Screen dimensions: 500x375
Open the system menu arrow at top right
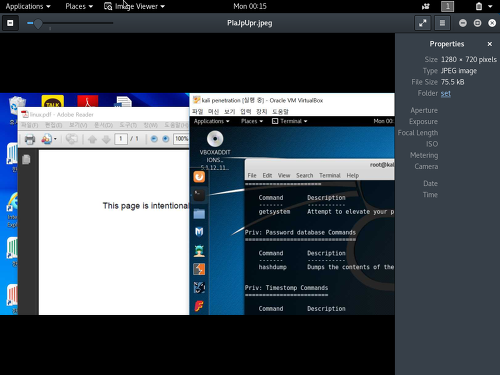pos(490,6)
